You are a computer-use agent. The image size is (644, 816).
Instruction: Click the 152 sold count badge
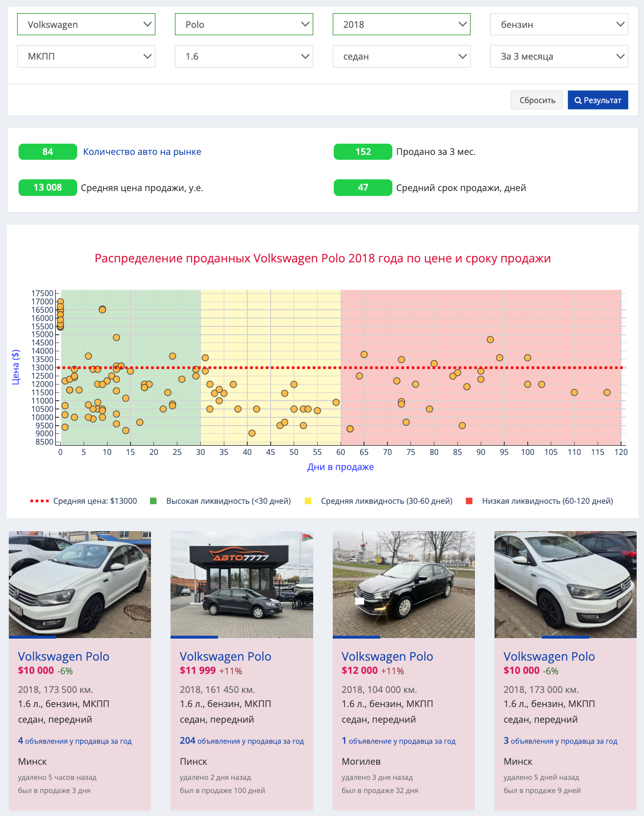(x=363, y=152)
